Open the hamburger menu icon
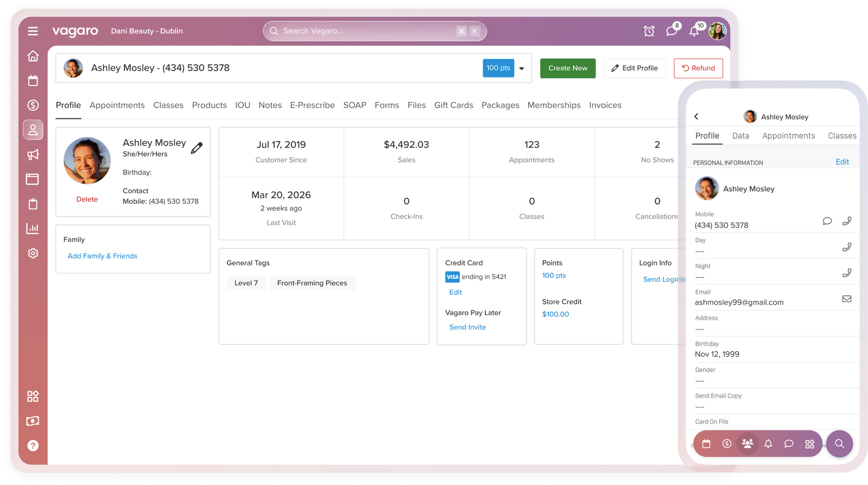 coord(33,31)
